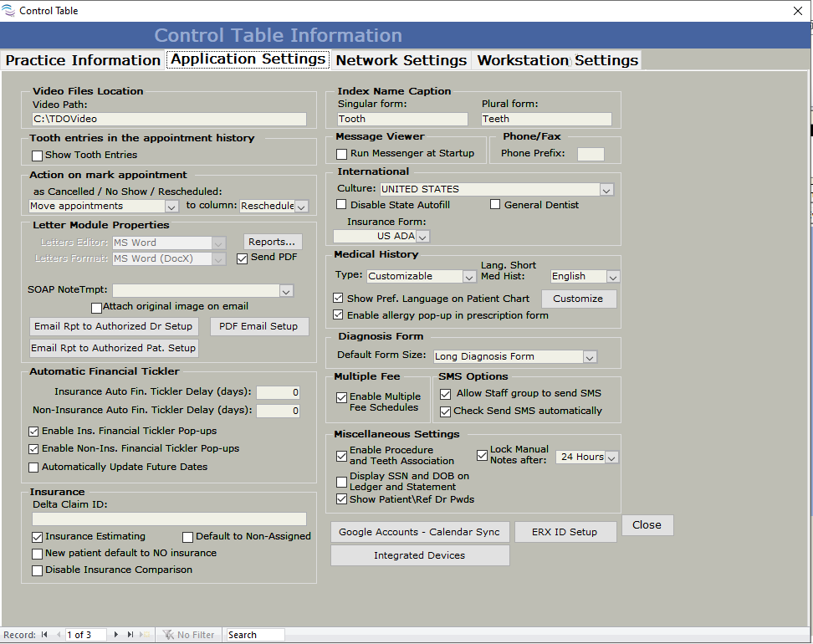Toggle Insurance Estimating checkbox
Screen dimensions: 813x644
pos(37,537)
